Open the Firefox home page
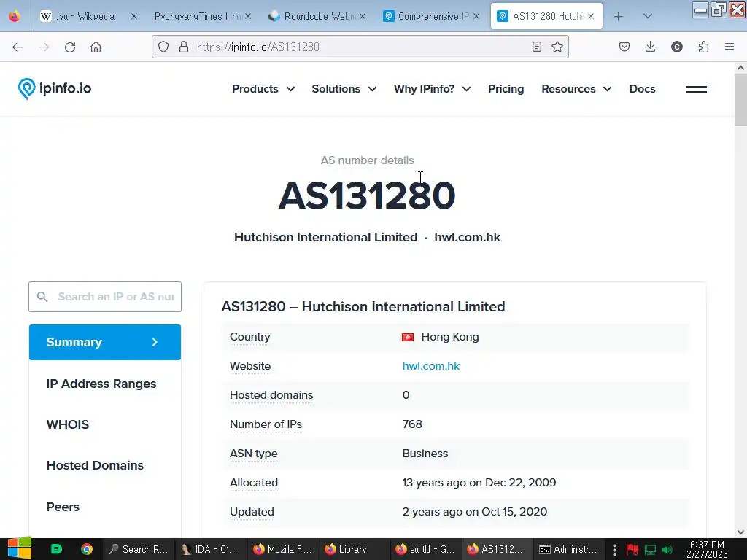747x560 pixels. click(96, 47)
